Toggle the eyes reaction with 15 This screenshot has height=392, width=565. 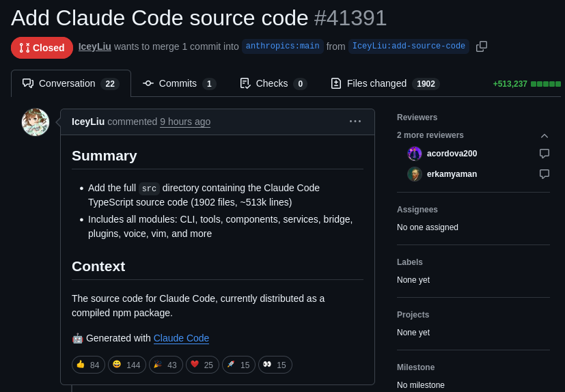tap(275, 365)
